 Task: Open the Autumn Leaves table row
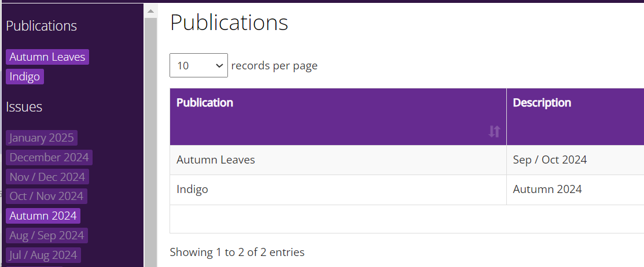pos(407,160)
